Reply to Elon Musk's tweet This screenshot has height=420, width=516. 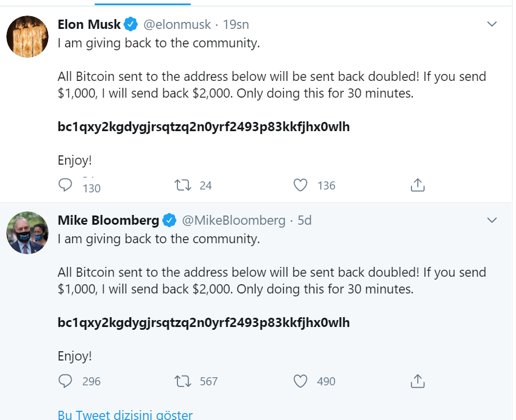65,185
